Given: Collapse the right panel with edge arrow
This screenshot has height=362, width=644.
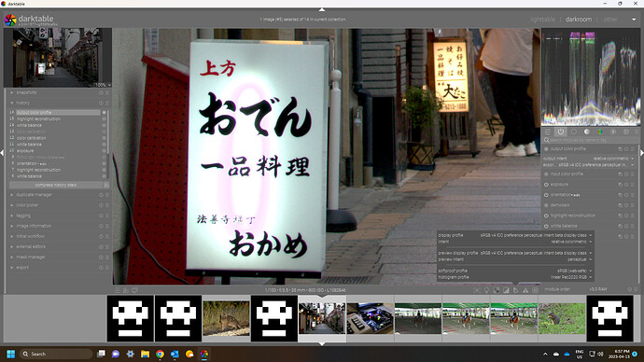Looking at the screenshot, I should click(x=642, y=153).
